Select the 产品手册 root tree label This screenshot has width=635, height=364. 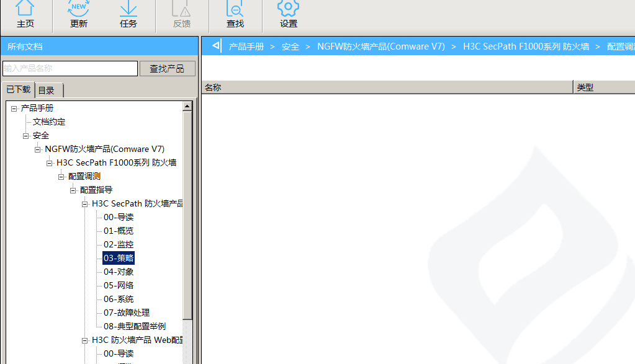(37, 108)
